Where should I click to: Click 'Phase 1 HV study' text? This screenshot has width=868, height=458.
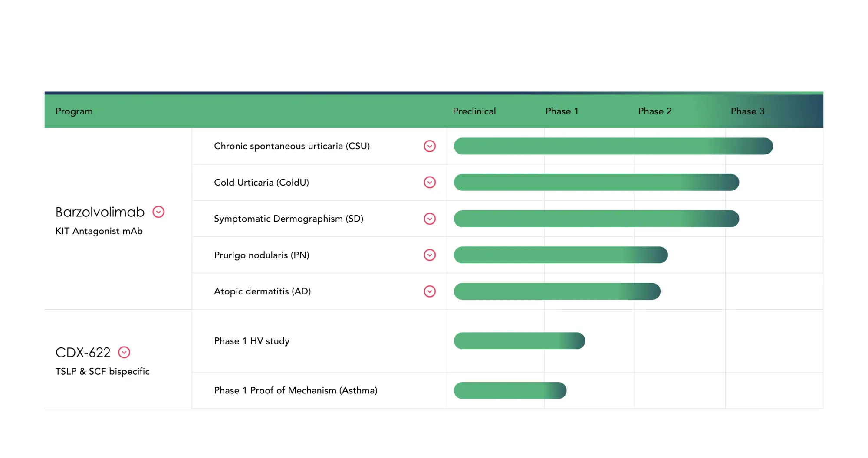pos(252,341)
